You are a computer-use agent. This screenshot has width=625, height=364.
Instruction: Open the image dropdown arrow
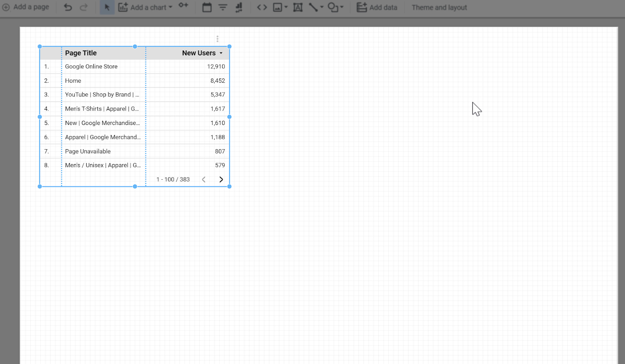[286, 7]
